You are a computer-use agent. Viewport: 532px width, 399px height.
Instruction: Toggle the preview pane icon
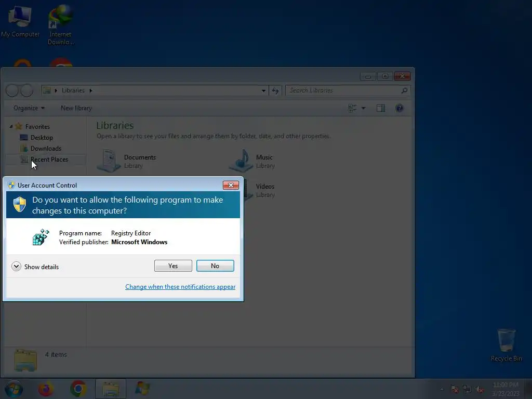pyautogui.click(x=381, y=108)
